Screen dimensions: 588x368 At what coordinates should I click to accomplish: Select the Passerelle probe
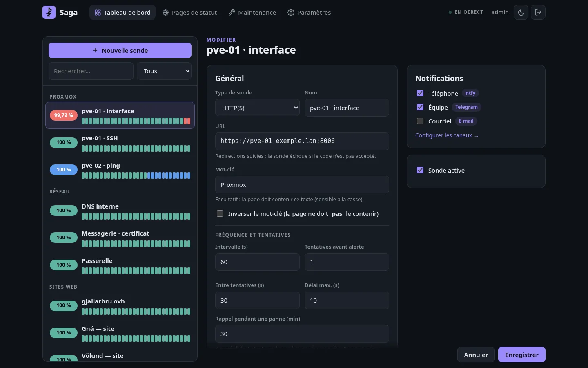tap(120, 265)
